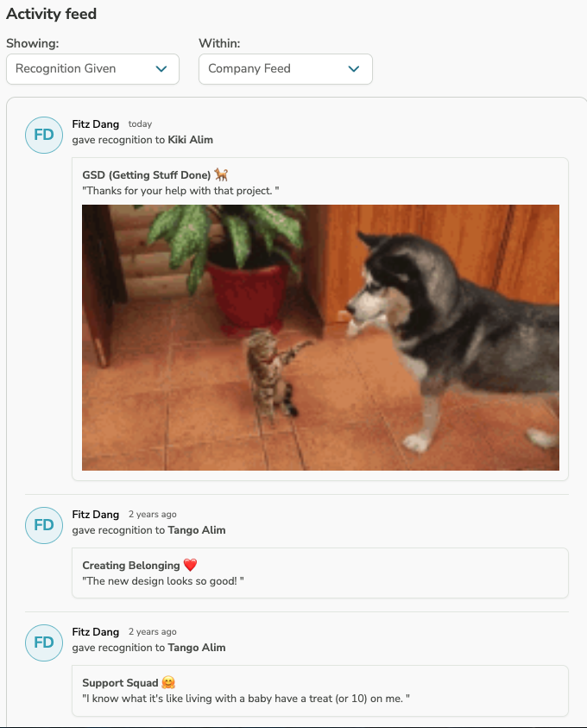Image resolution: width=587 pixels, height=728 pixels.
Task: Click the FD avatar beside Creating Belonging post
Action: 44,526
